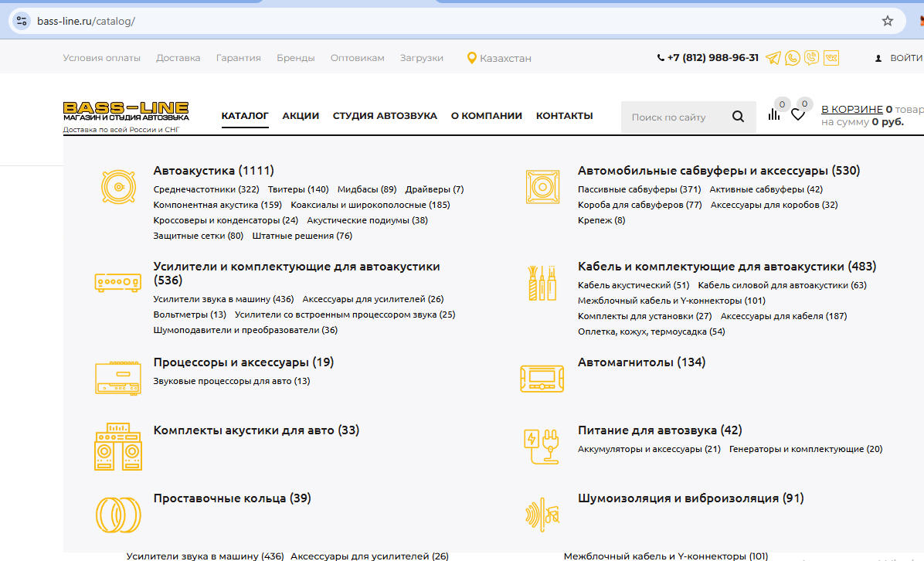The height and width of the screenshot is (561, 924).
Task: Open Условия оплаты link
Action: 102,58
